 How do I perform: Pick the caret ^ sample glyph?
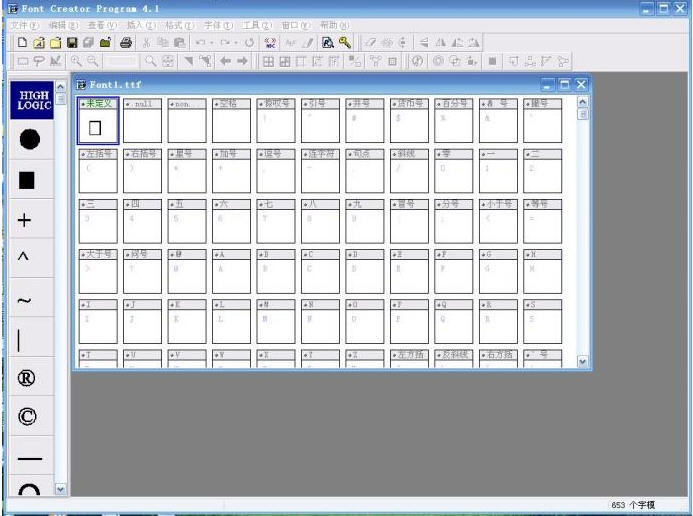coord(24,258)
